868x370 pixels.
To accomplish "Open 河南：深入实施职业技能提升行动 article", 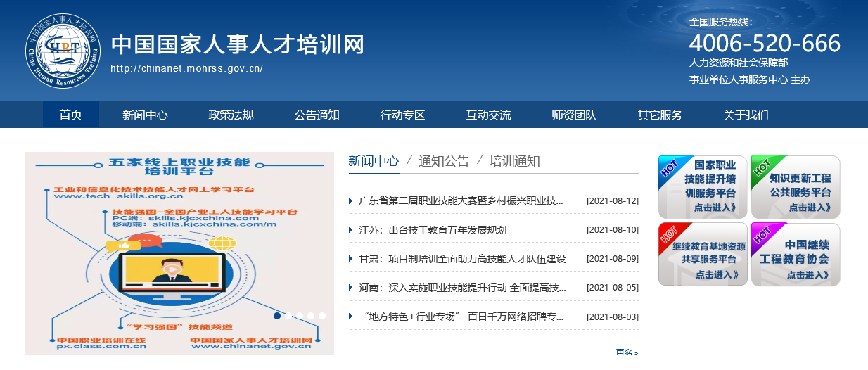I will [x=462, y=288].
